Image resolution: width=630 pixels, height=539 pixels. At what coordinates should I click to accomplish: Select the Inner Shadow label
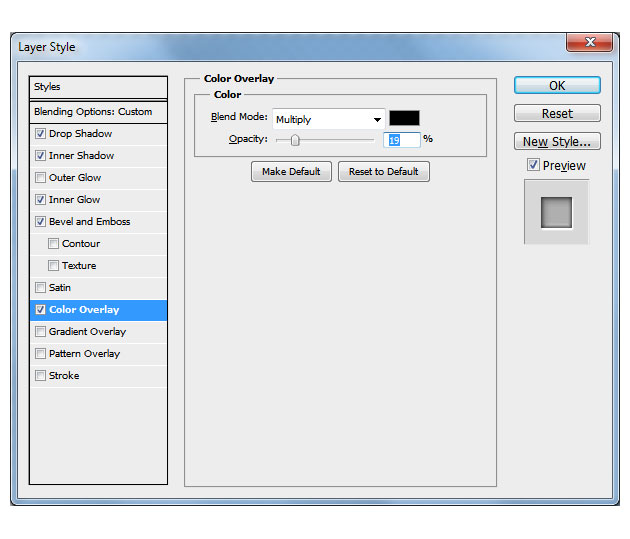pos(82,156)
